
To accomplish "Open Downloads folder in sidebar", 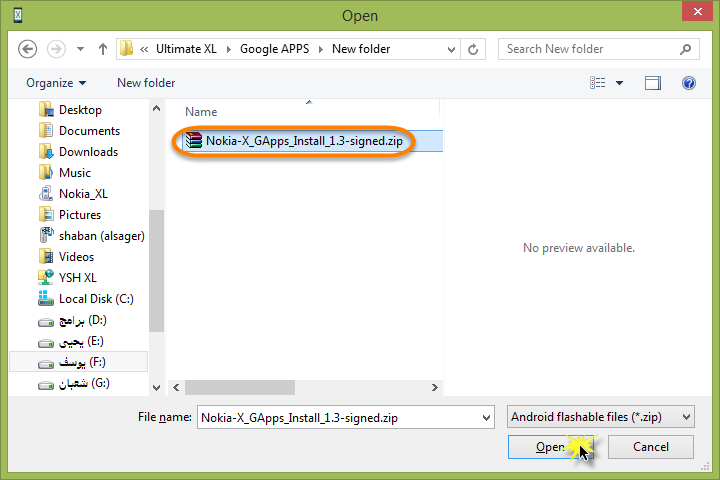I will click(89, 152).
